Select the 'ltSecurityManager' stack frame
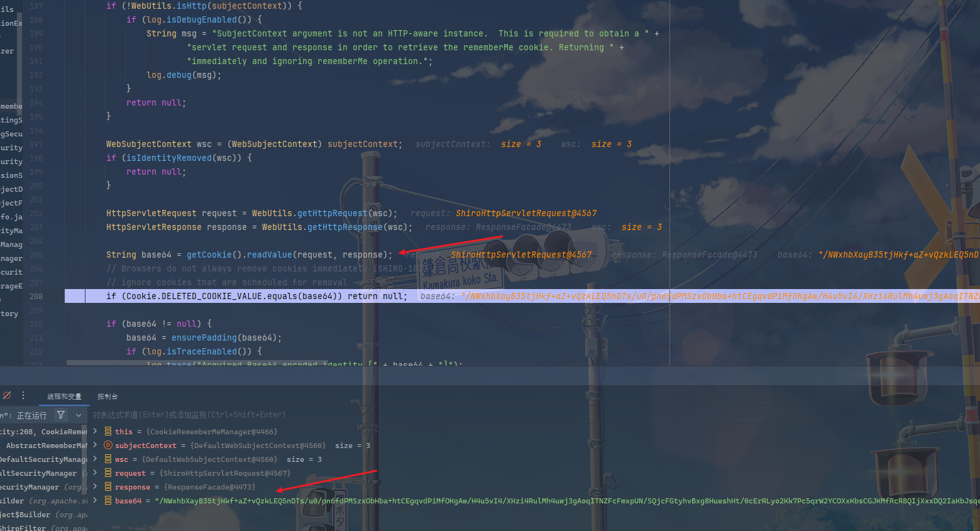This screenshot has height=531, width=980. pos(44,473)
